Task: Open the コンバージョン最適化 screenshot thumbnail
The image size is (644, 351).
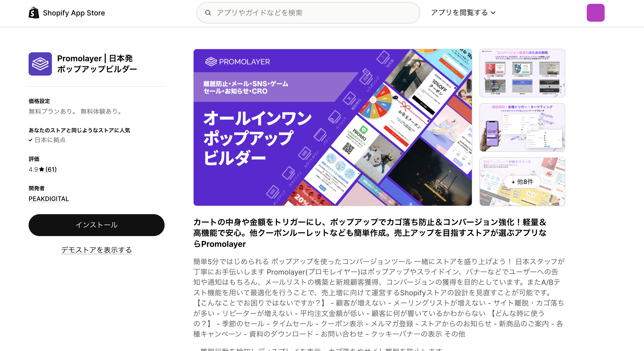Action: [x=522, y=73]
